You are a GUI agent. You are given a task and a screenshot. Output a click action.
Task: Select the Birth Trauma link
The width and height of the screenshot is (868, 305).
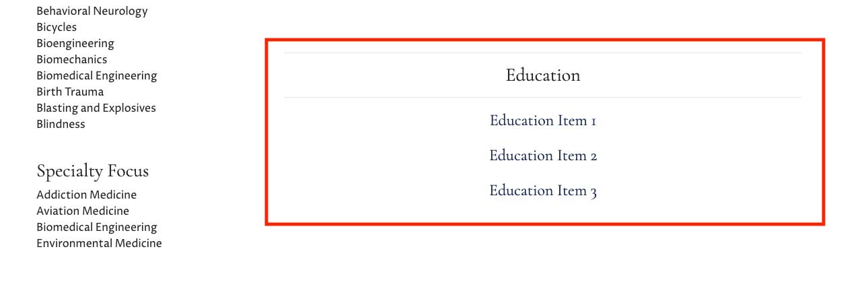[x=70, y=92]
